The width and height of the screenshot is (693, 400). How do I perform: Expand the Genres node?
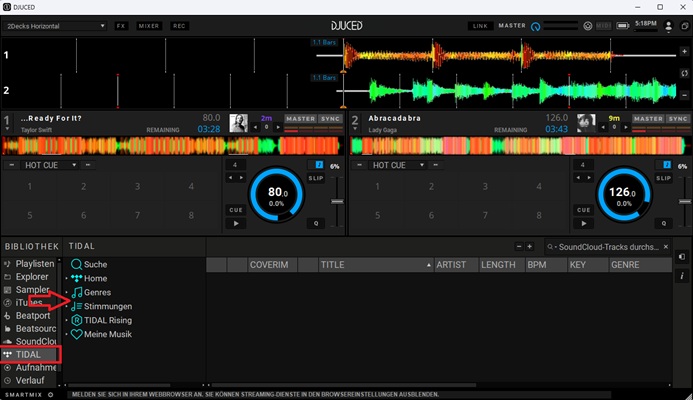[x=67, y=292]
